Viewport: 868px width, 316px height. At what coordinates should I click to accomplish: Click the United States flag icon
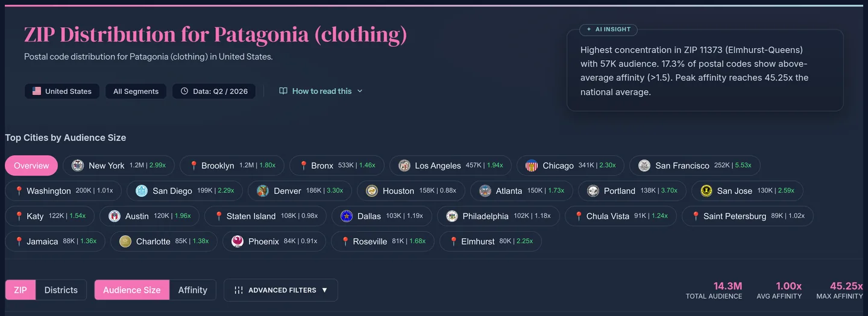point(37,91)
